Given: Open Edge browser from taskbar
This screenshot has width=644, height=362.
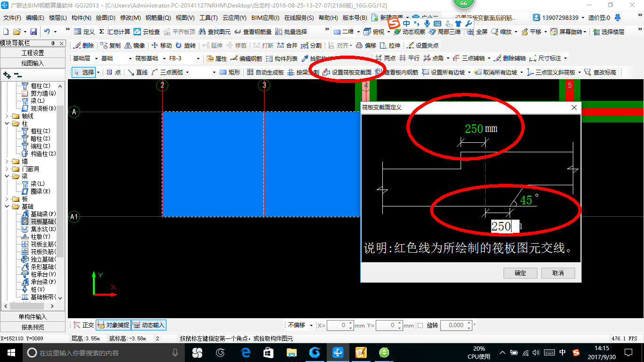Looking at the screenshot, I should [x=245, y=352].
